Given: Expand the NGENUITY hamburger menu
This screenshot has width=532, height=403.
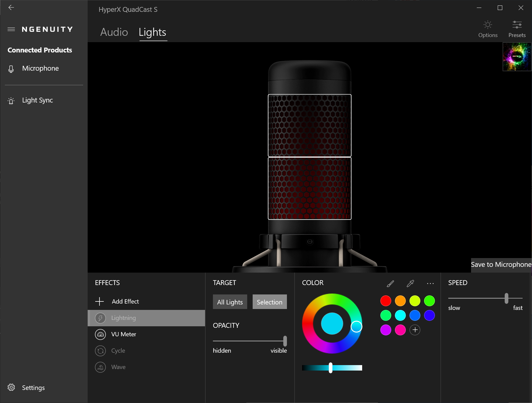Looking at the screenshot, I should pos(11,29).
